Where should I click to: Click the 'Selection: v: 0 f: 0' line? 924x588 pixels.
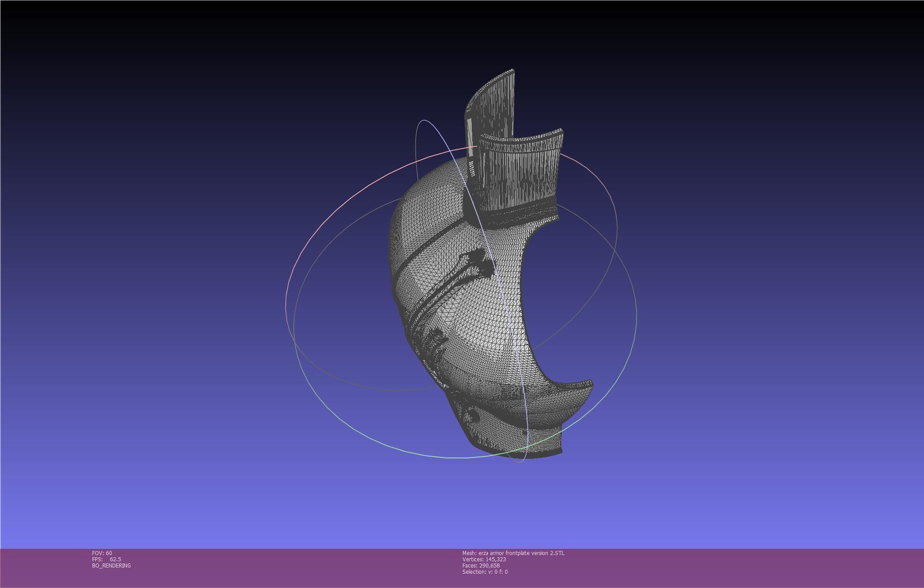click(x=485, y=572)
